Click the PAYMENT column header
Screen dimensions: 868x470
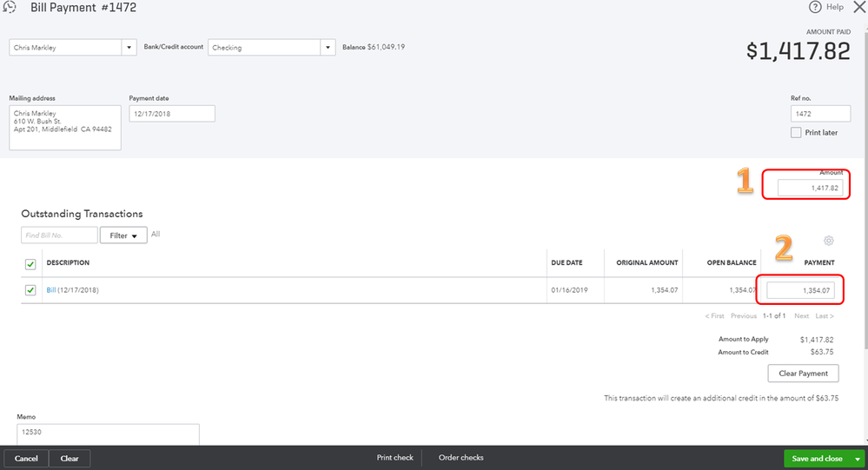pyautogui.click(x=819, y=263)
